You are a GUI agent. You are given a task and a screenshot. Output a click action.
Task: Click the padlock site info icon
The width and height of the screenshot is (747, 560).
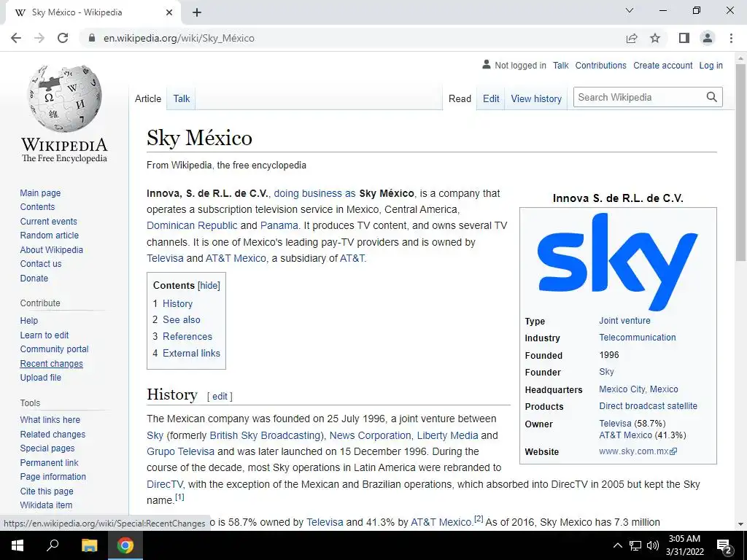[92, 38]
